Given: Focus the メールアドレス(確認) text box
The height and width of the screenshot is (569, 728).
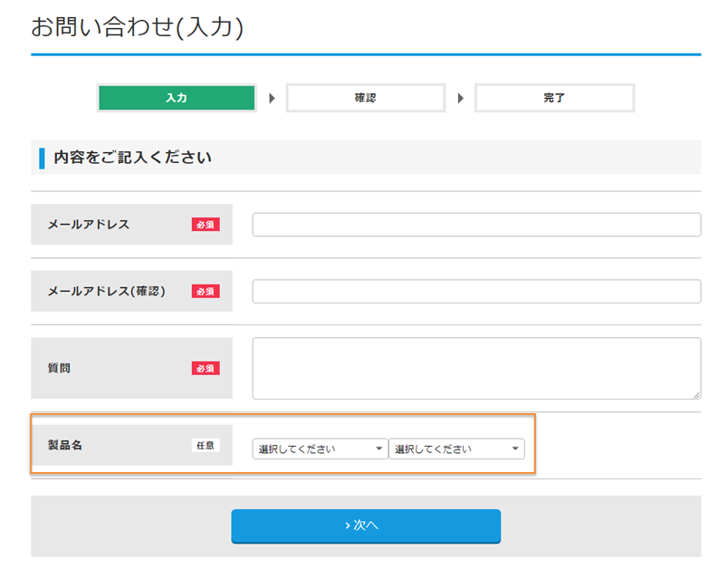Looking at the screenshot, I should click(x=476, y=291).
